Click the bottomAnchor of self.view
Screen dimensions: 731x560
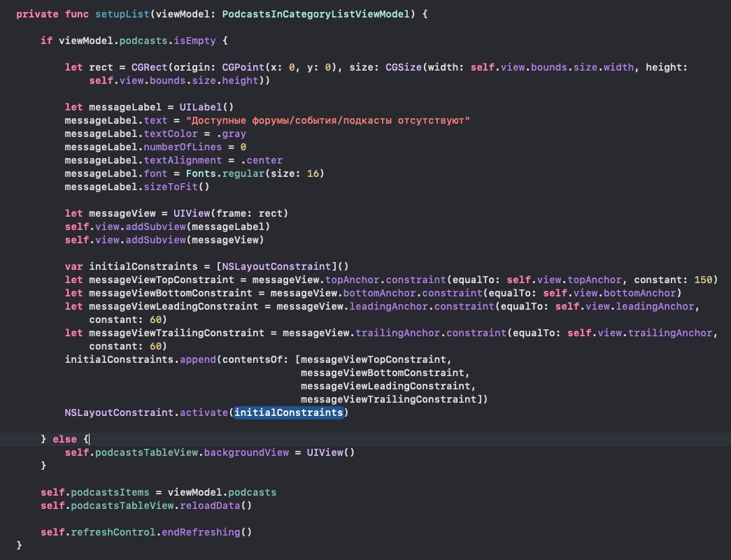(x=639, y=293)
